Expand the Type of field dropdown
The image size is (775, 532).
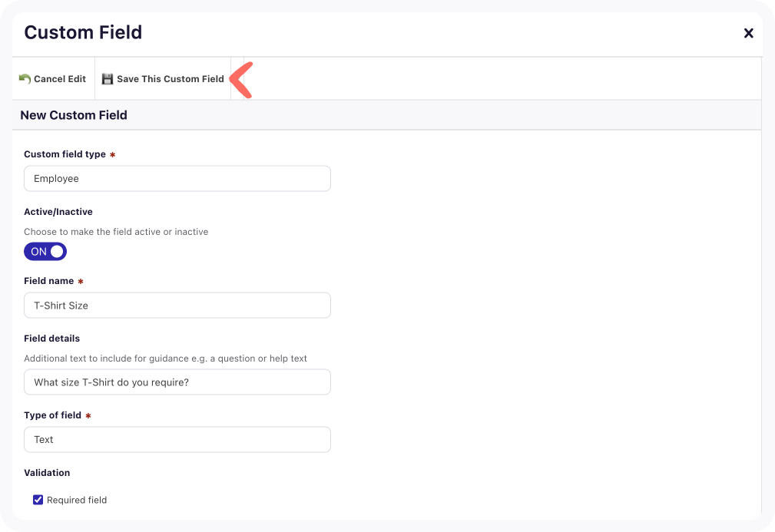[x=177, y=440]
